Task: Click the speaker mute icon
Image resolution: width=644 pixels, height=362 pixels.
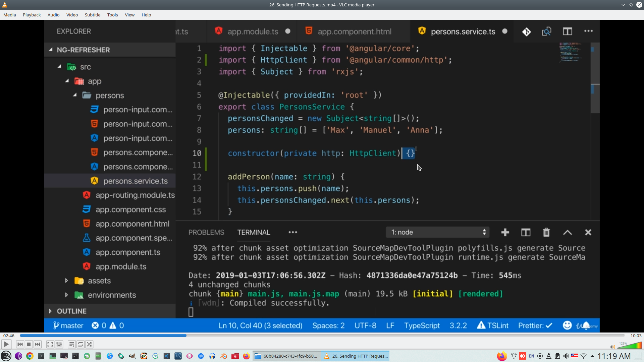Action: pyautogui.click(x=612, y=347)
